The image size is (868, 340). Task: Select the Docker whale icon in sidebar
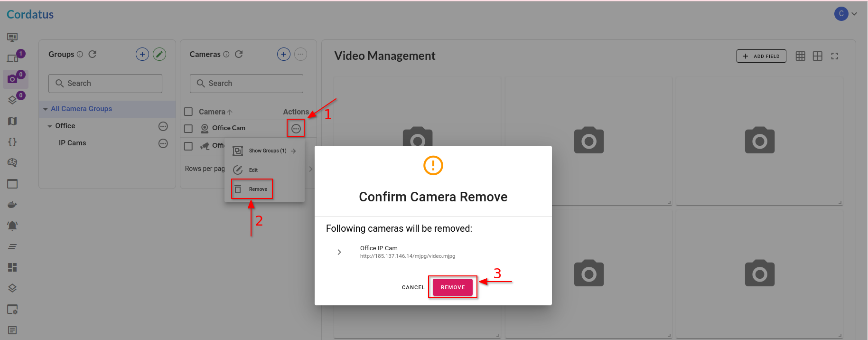pyautogui.click(x=12, y=204)
